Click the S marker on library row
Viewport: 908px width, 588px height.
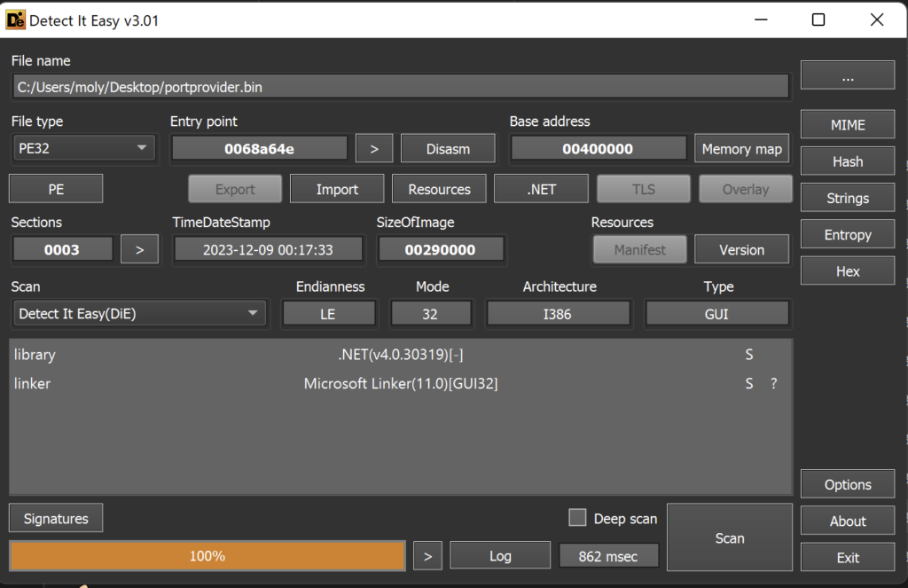pos(749,355)
